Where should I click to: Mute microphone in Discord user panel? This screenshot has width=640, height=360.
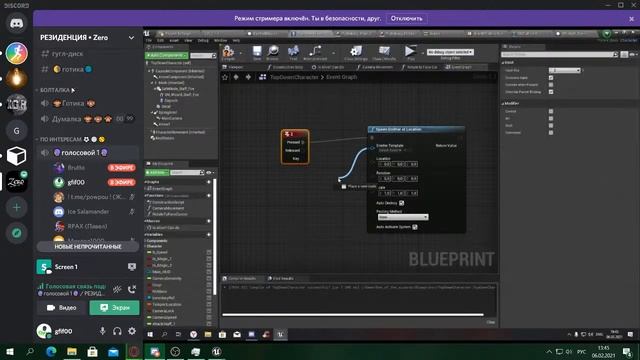102,331
